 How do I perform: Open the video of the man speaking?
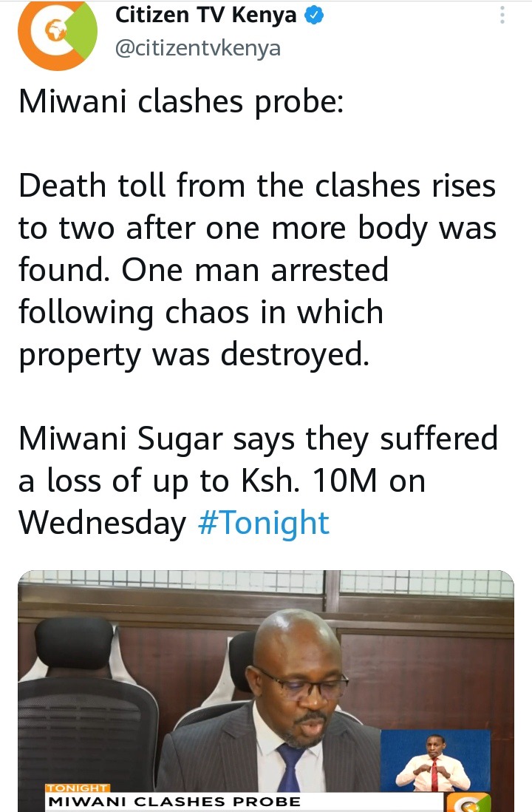point(266,691)
